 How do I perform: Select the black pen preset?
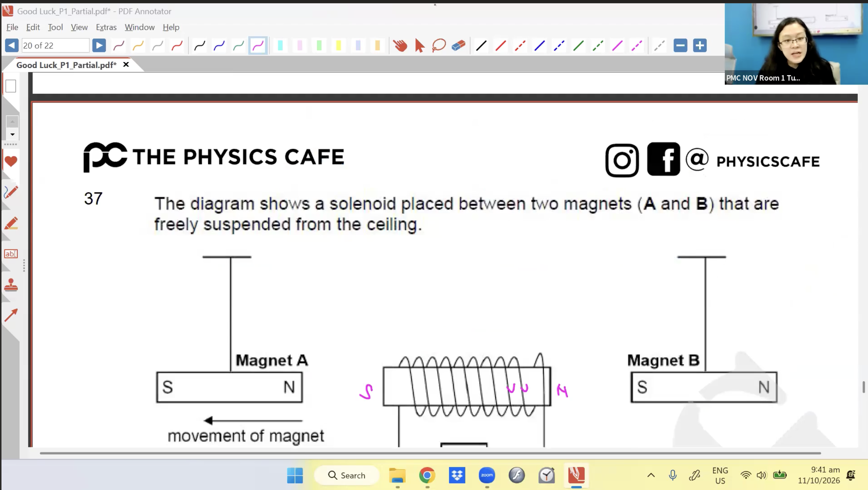(200, 46)
